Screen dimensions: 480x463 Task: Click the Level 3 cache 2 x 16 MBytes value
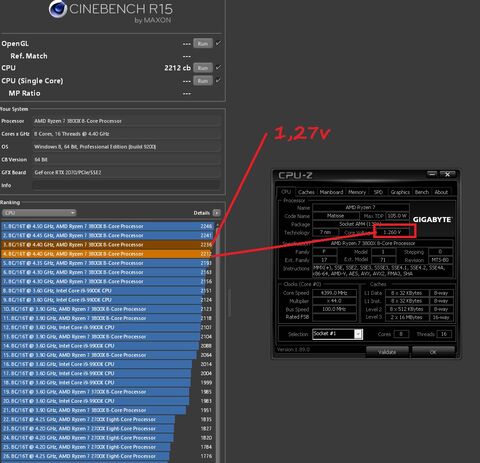click(406, 317)
